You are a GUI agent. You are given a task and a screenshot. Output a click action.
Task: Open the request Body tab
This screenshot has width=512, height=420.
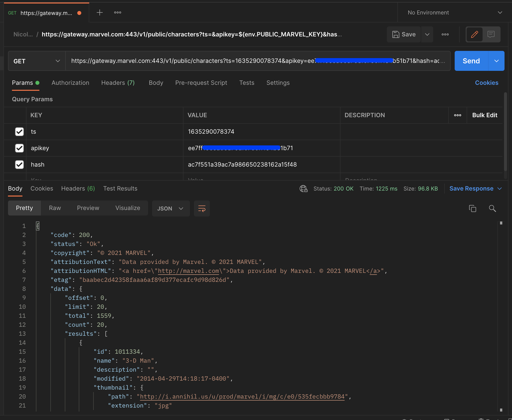pyautogui.click(x=156, y=83)
